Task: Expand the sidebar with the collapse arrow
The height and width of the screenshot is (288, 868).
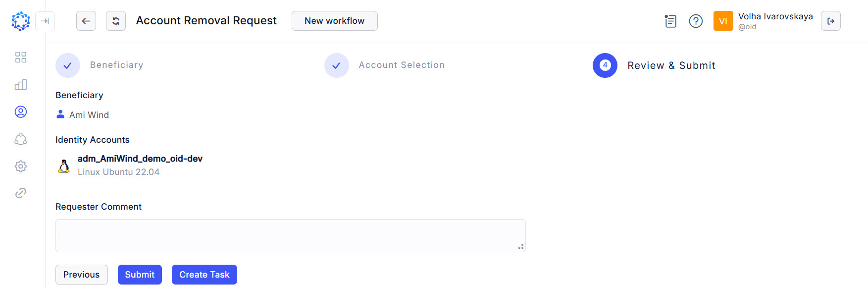Action: pos(45,21)
